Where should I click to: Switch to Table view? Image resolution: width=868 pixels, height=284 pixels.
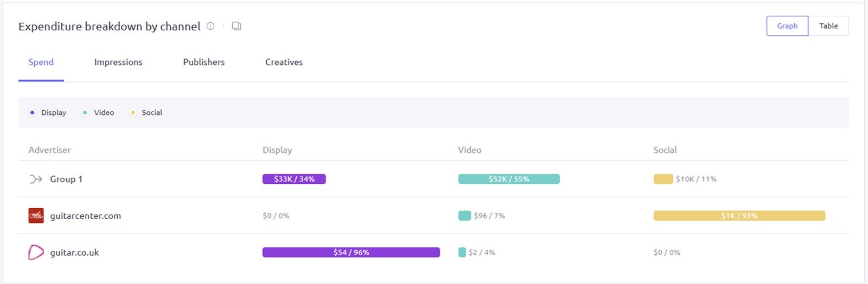coord(828,26)
